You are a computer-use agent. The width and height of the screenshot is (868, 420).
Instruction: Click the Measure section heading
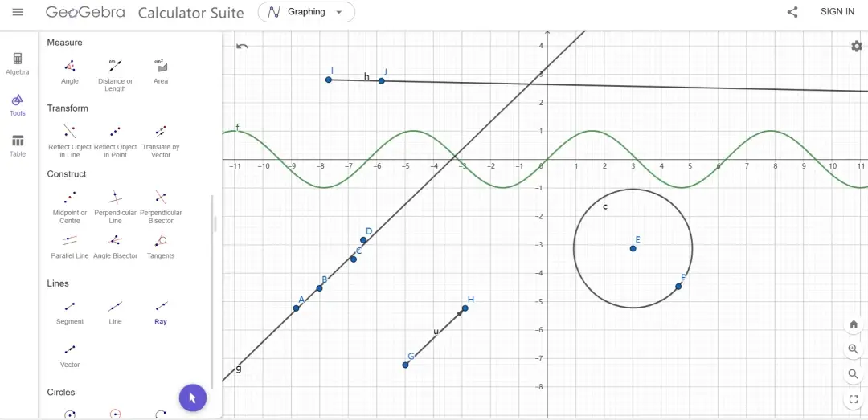pos(65,42)
